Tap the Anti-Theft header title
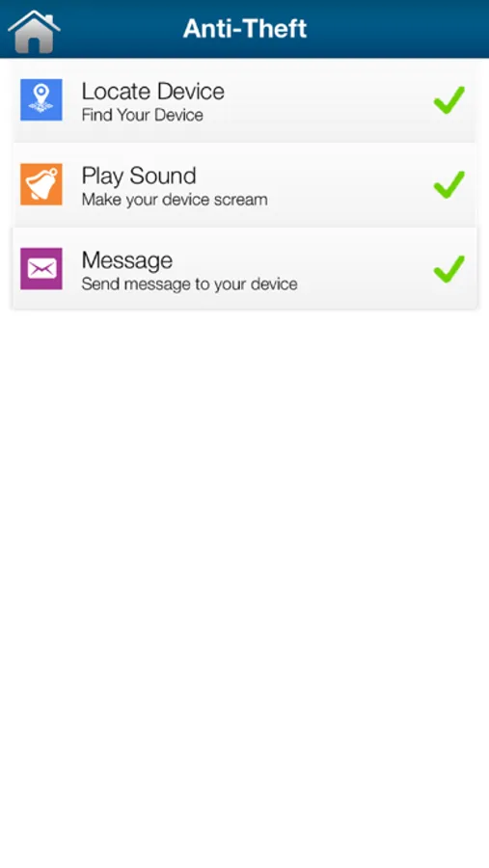Screen dimensions: 489x868 245,28
